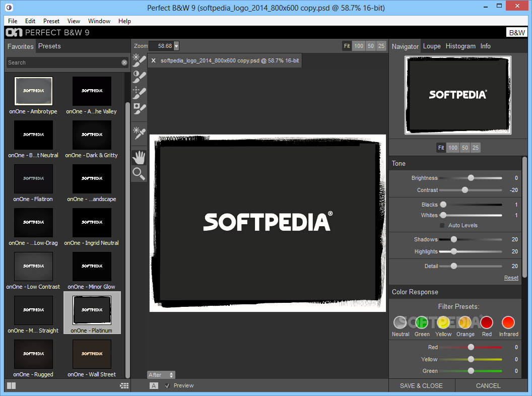532x396 pixels.
Task: Select the Hand pan tool
Action: [x=139, y=158]
